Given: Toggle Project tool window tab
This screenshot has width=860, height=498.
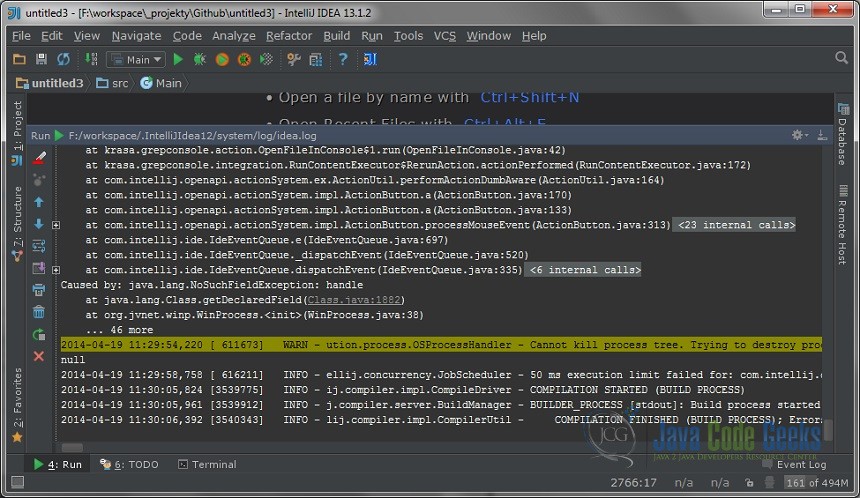Looking at the screenshot, I should tap(17, 132).
